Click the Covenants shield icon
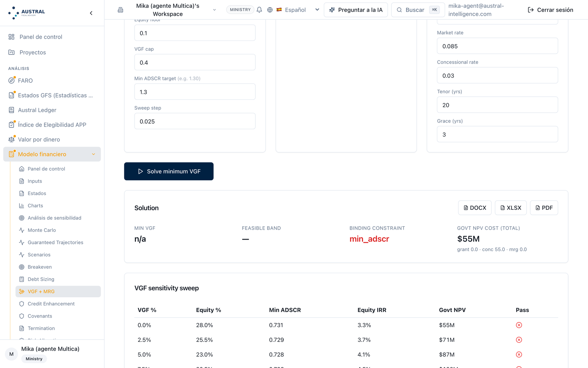 coord(22,316)
